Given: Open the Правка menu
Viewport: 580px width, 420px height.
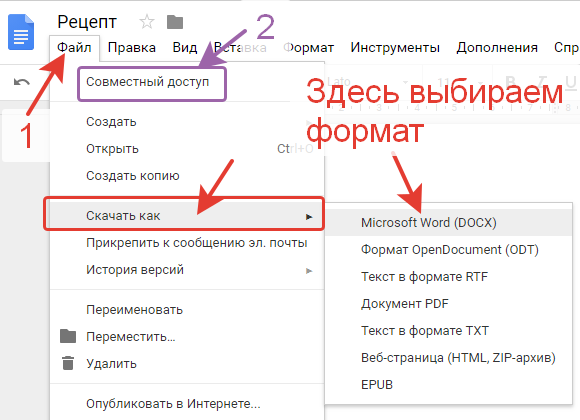Looking at the screenshot, I should 132,48.
